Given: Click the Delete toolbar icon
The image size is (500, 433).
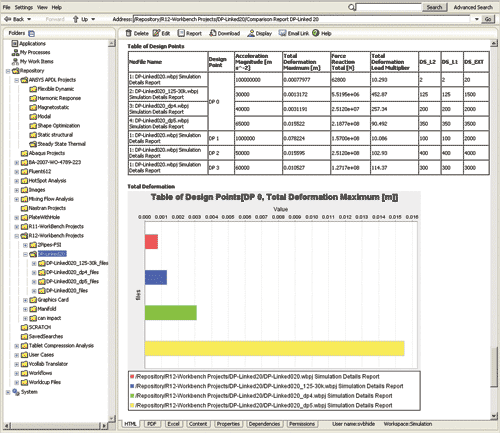Looking at the screenshot, I should (x=128, y=33).
